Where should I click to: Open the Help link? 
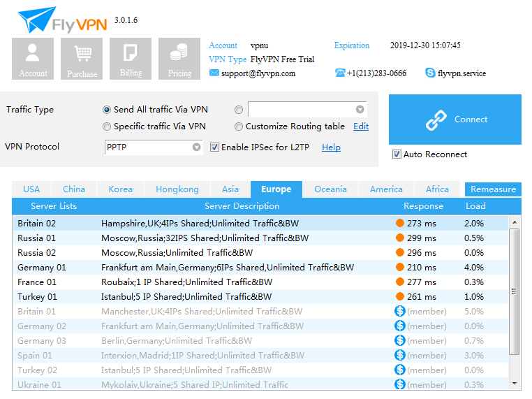tap(331, 147)
